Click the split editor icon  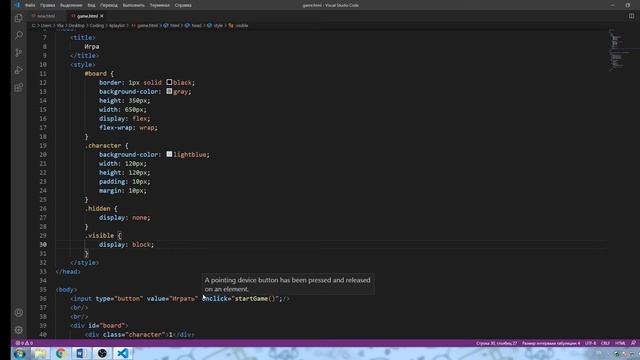click(631, 16)
